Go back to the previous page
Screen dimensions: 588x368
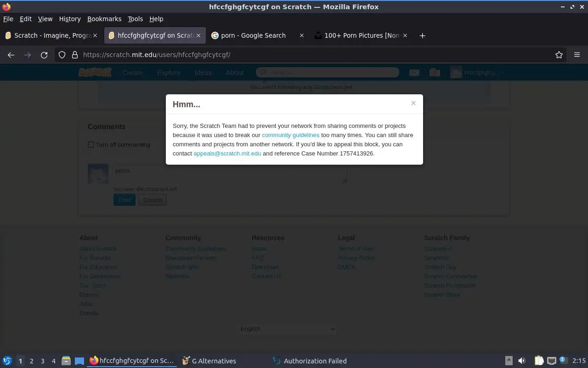click(x=11, y=55)
